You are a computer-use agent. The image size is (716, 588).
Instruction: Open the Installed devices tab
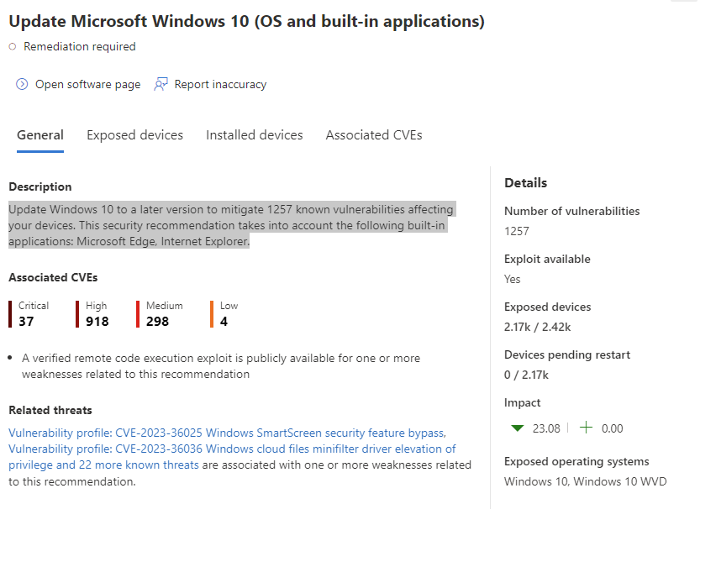[x=255, y=135]
